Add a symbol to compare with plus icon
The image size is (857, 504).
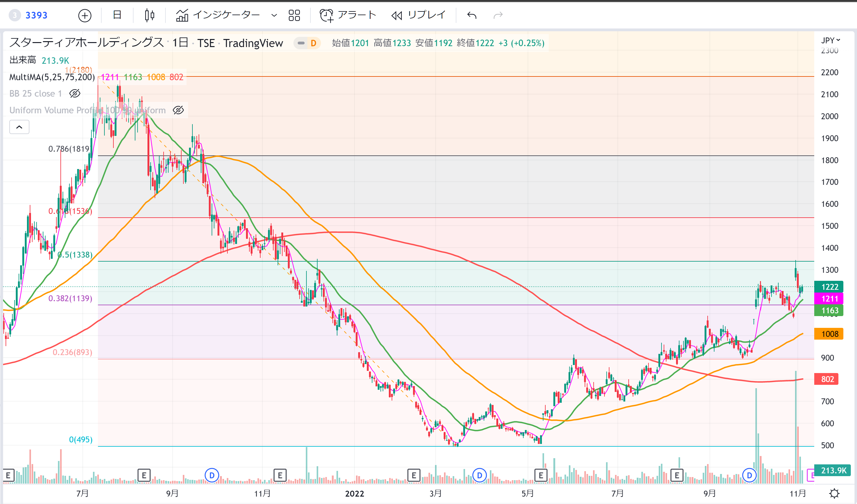(x=85, y=15)
